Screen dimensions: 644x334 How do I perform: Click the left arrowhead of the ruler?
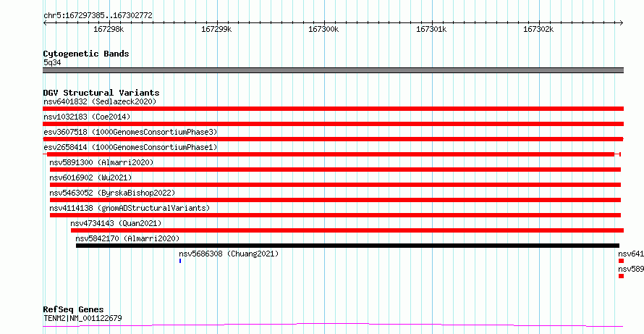[45, 23]
